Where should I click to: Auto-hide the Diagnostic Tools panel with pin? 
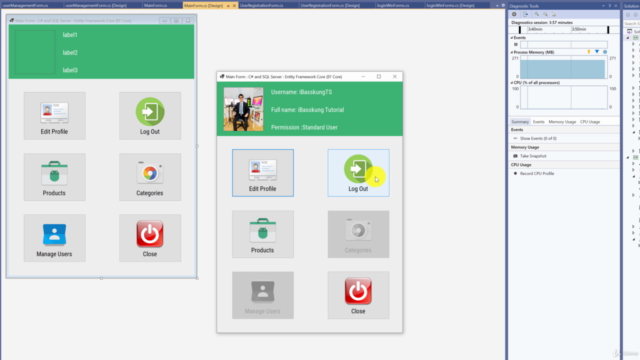click(610, 6)
